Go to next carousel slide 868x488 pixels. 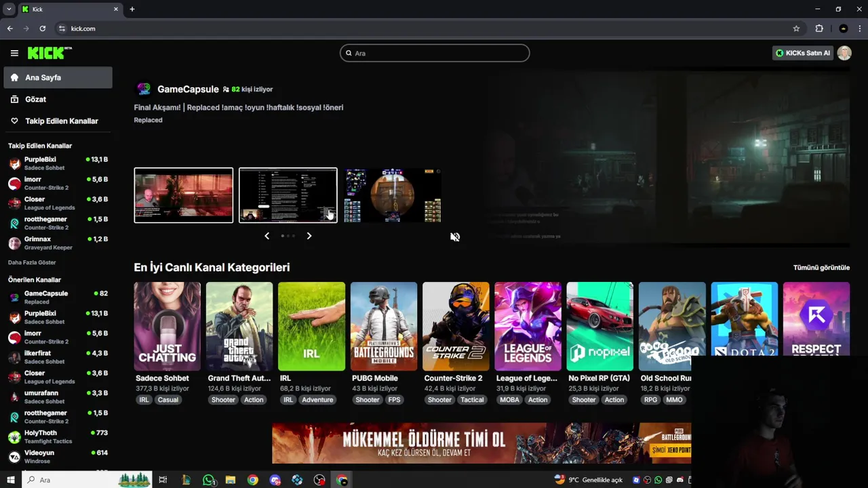pos(309,236)
